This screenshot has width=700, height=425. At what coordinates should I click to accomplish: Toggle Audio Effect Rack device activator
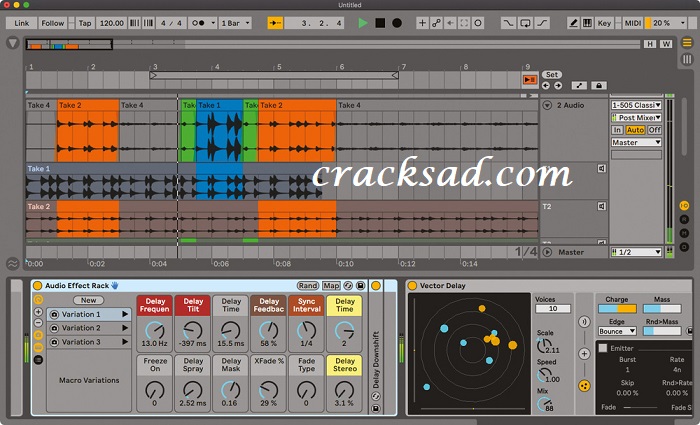(x=38, y=286)
